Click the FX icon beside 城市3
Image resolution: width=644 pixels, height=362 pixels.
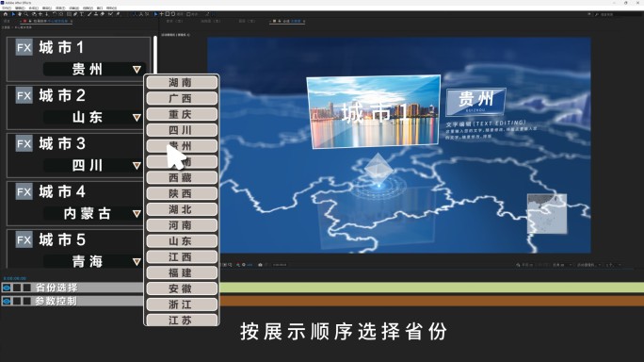click(24, 143)
